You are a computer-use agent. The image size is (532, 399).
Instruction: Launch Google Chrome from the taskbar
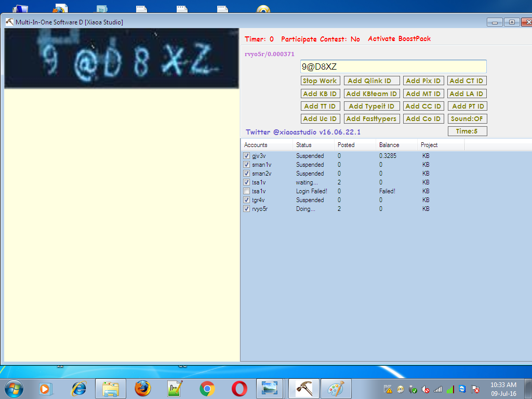(207, 389)
